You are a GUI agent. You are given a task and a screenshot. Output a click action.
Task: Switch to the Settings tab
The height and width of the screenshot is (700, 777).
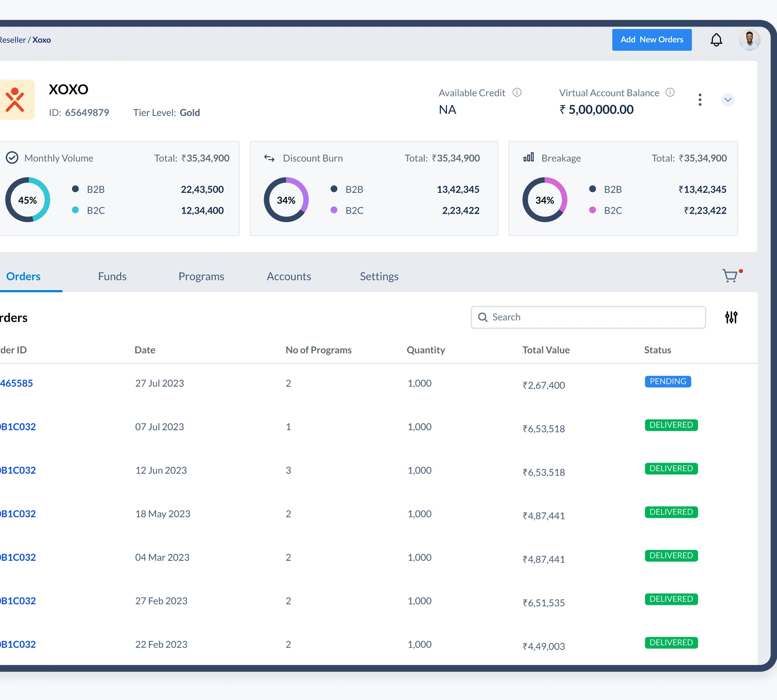(x=379, y=276)
